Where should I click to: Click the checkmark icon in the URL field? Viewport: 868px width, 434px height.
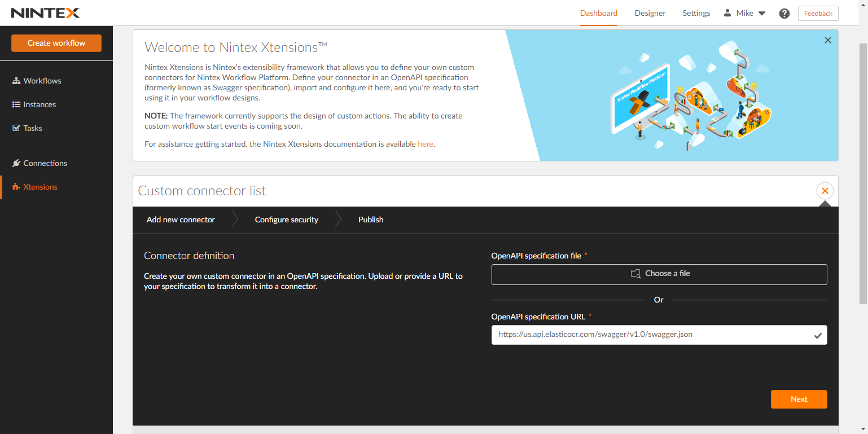[817, 335]
